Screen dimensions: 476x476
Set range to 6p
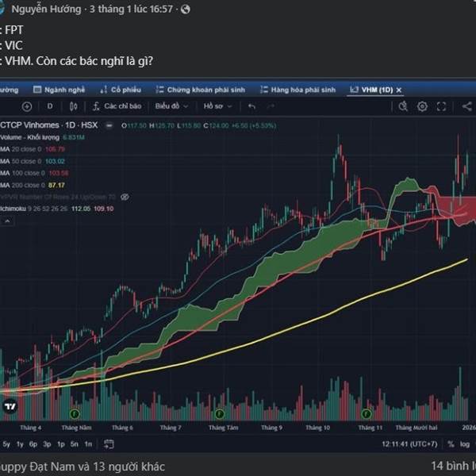tap(33, 444)
